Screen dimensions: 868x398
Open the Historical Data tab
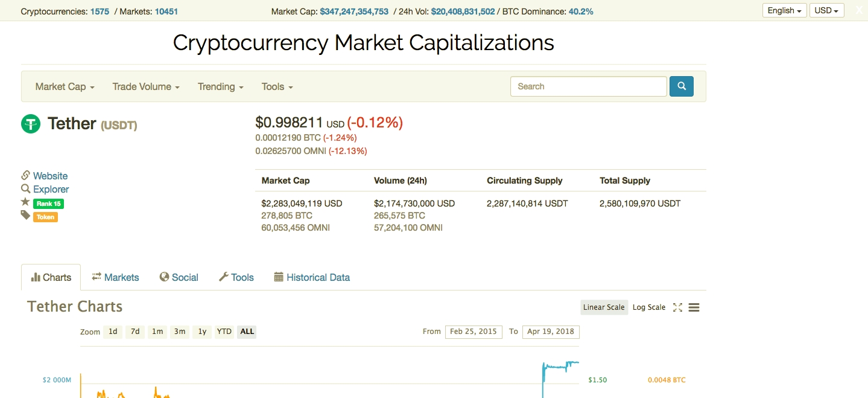[x=312, y=277]
